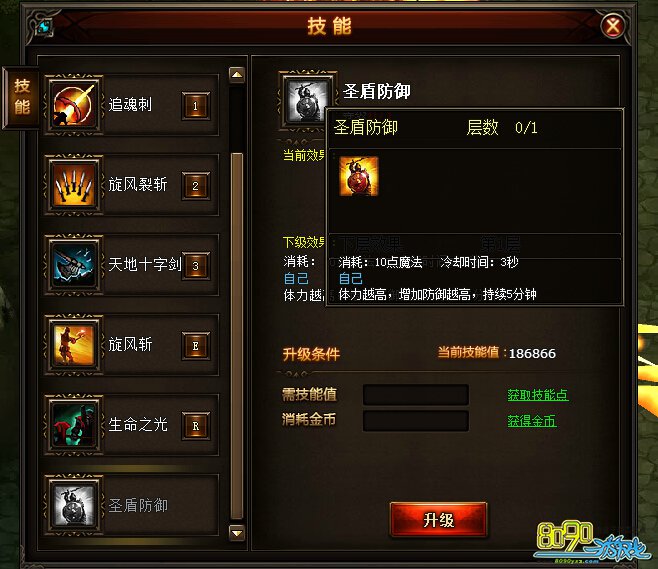Screen dimensions: 658x569
Task: Click the skill list scroll up arrow
Action: point(237,75)
